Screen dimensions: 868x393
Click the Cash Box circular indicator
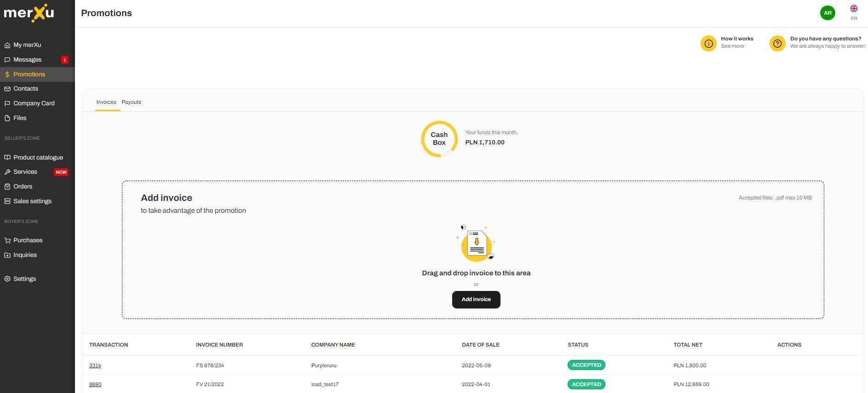439,139
